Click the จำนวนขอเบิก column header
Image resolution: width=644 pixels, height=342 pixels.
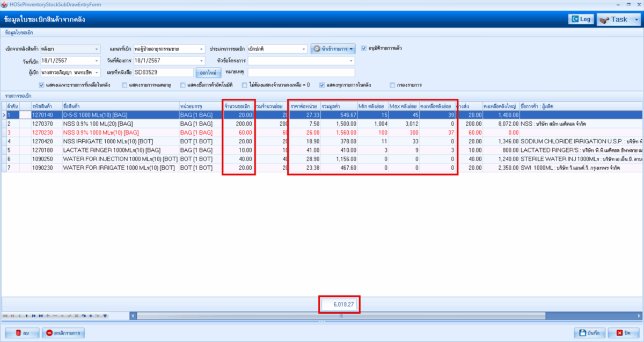[237, 106]
